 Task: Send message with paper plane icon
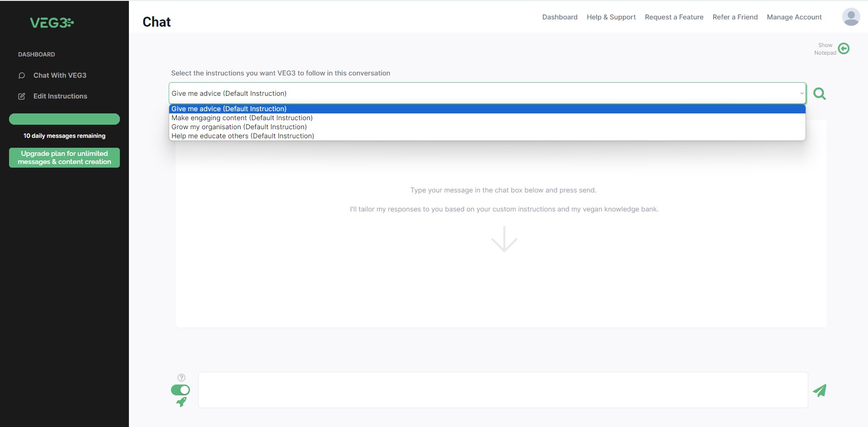click(x=820, y=390)
